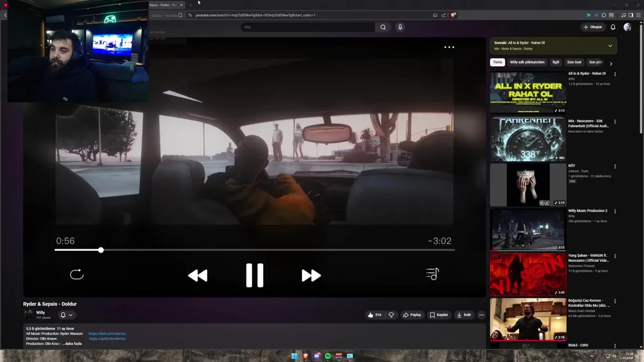Open Spotify from the taskbar
644x362 pixels.
[328, 356]
